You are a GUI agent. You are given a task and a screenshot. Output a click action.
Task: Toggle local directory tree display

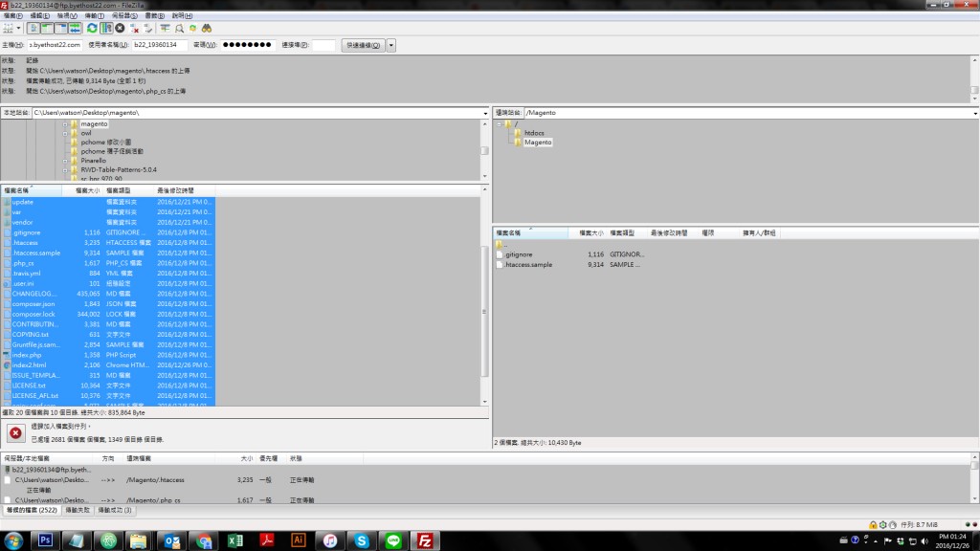(x=48, y=28)
